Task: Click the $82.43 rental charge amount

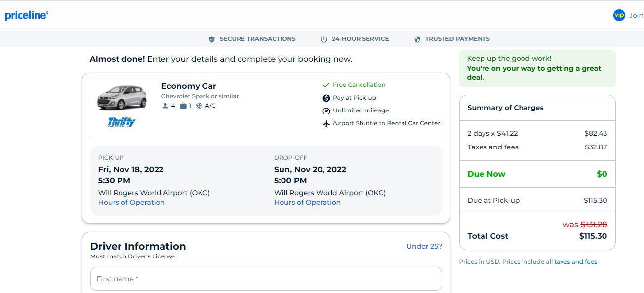Action: coord(595,133)
